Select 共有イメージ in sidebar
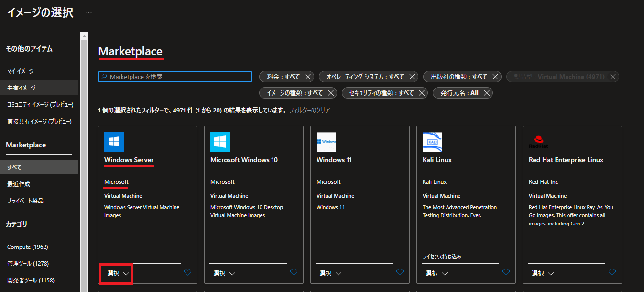Image resolution: width=644 pixels, height=292 pixels. (x=39, y=88)
